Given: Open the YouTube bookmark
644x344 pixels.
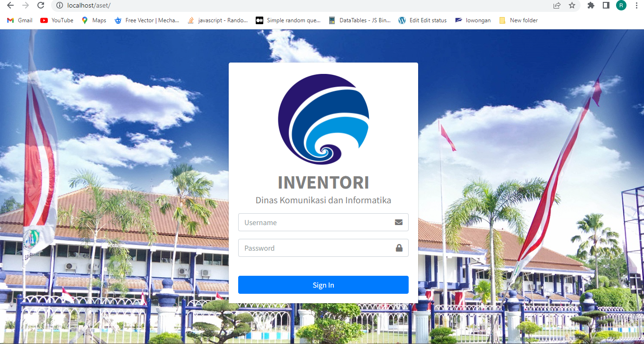Looking at the screenshot, I should (x=57, y=20).
